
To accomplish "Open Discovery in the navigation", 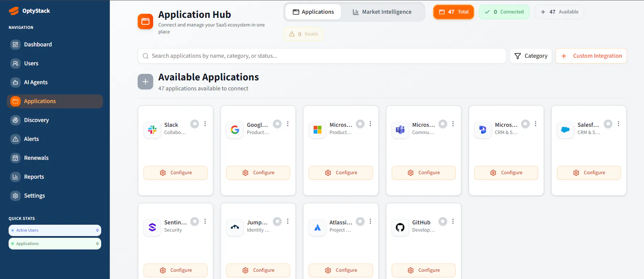I will pyautogui.click(x=55, y=120).
